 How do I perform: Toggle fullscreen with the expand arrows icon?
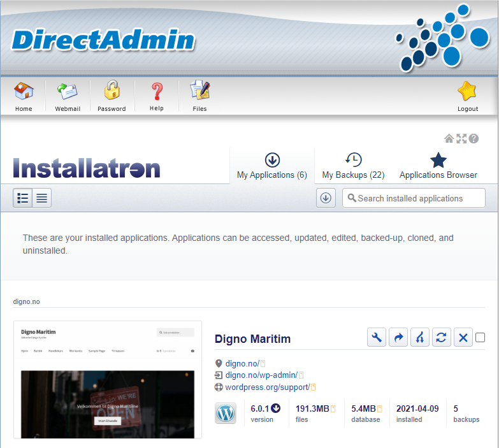[461, 139]
